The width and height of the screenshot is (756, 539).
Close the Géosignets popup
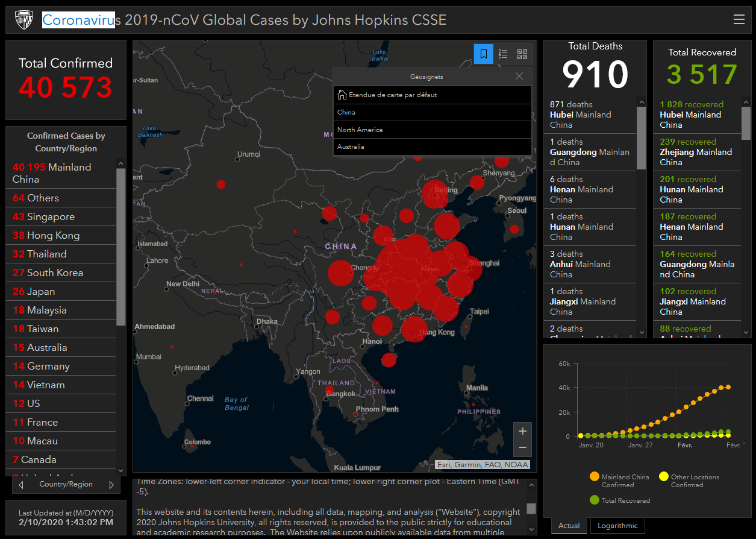pos(519,76)
